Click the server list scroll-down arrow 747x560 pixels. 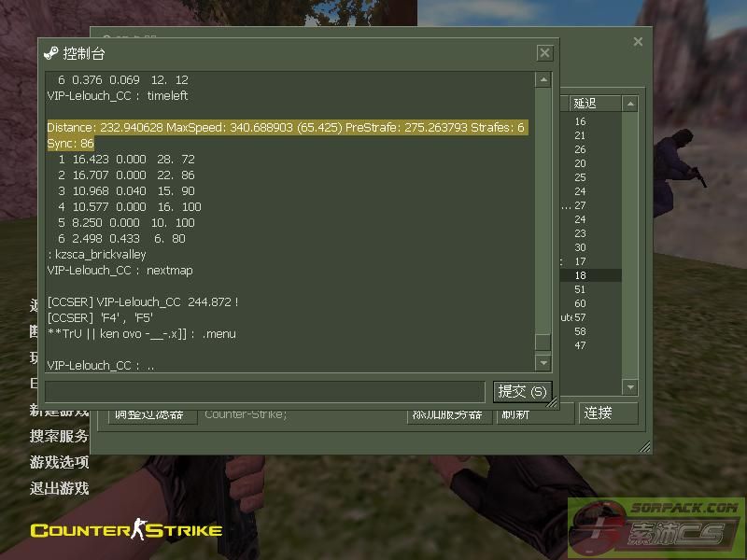630,386
